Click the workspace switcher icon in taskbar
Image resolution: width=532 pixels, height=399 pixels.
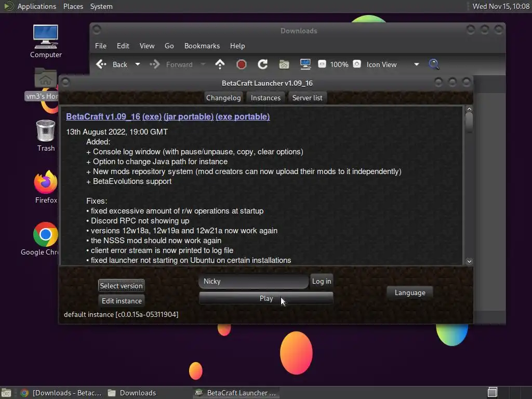[x=493, y=393]
